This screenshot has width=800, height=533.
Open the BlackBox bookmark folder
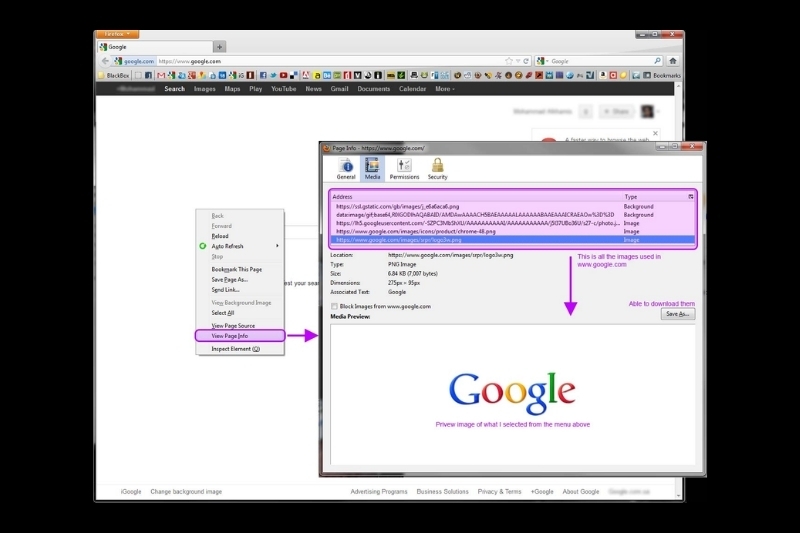pos(114,75)
